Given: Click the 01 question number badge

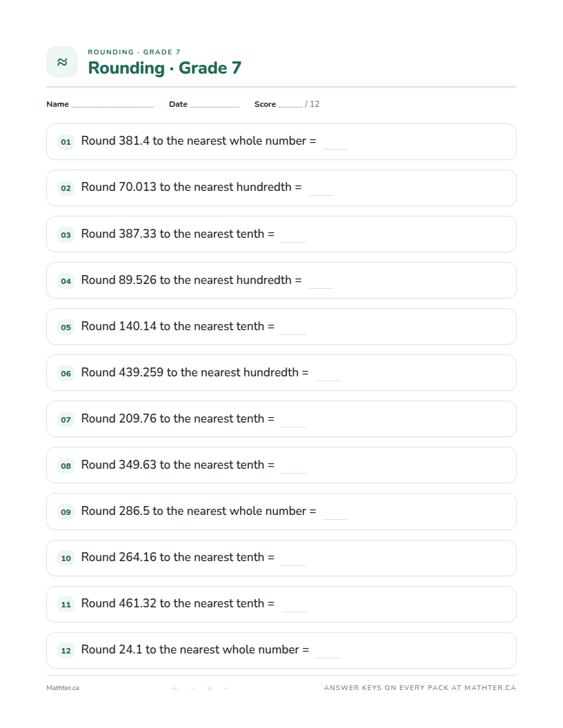Looking at the screenshot, I should (66, 141).
